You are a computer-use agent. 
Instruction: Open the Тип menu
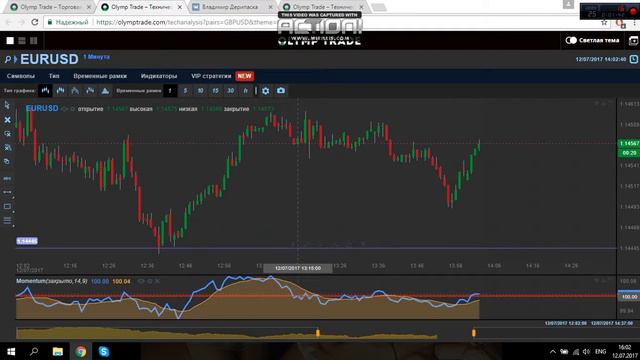pos(54,76)
